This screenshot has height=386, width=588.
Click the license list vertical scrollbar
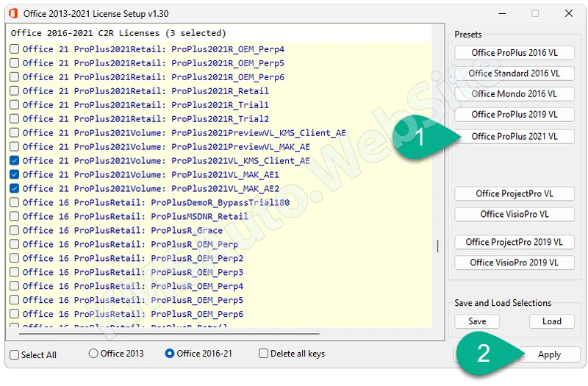click(438, 246)
